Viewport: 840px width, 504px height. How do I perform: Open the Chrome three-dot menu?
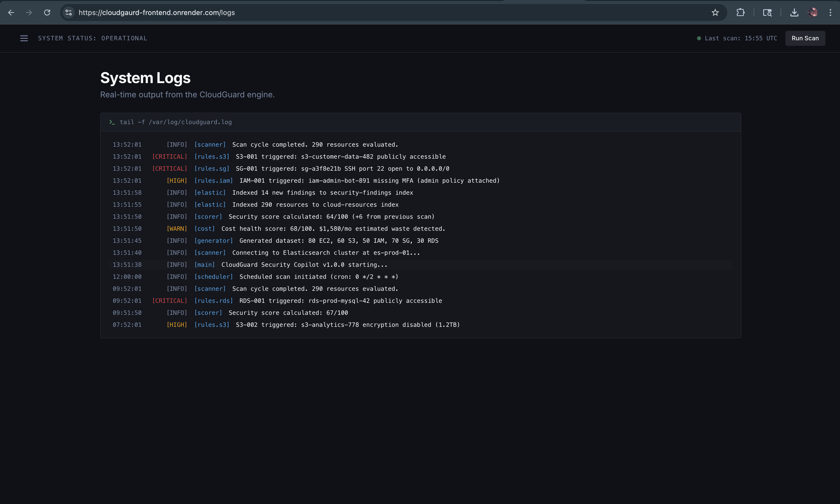830,13
